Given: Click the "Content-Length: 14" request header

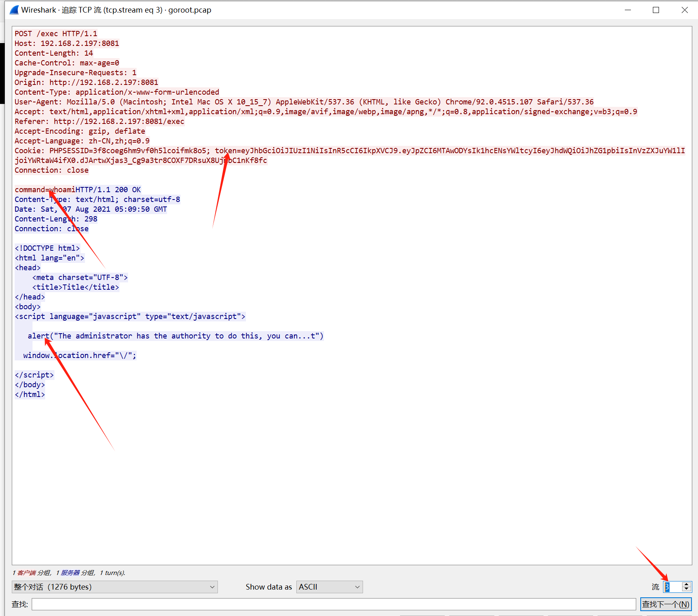Looking at the screenshot, I should point(54,53).
